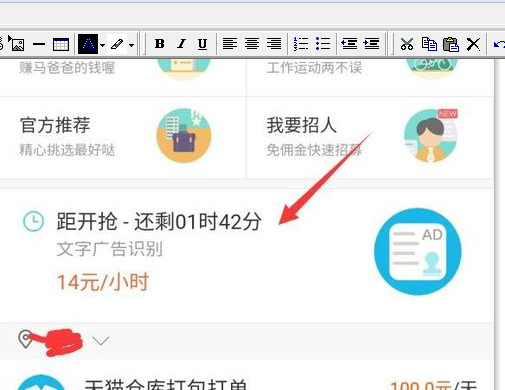
Task: Center align the text
Action: point(252,44)
